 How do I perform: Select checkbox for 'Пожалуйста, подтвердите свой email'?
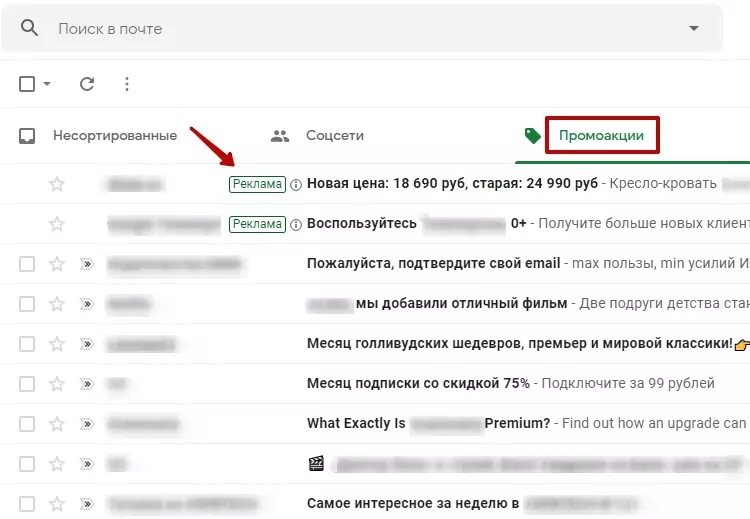[27, 264]
